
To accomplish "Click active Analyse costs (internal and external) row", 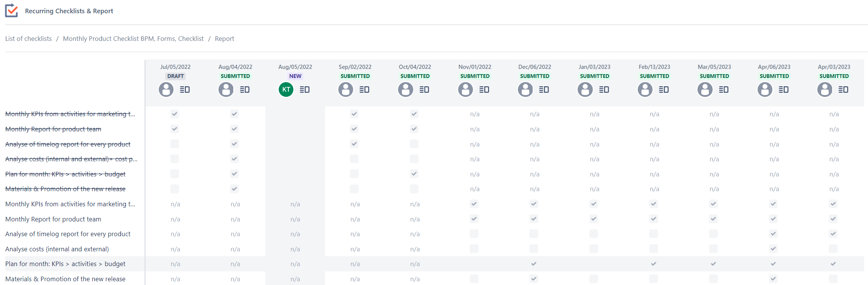I will point(57,249).
